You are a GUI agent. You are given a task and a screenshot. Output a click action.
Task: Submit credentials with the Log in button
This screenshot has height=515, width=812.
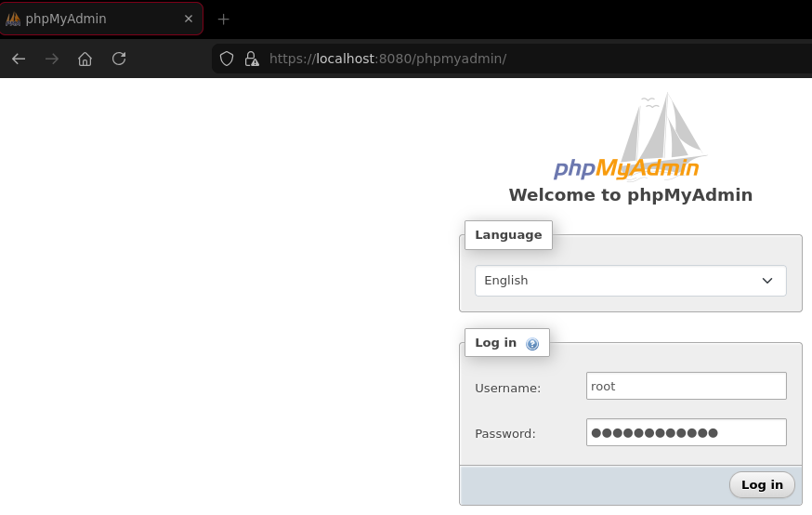coord(762,484)
